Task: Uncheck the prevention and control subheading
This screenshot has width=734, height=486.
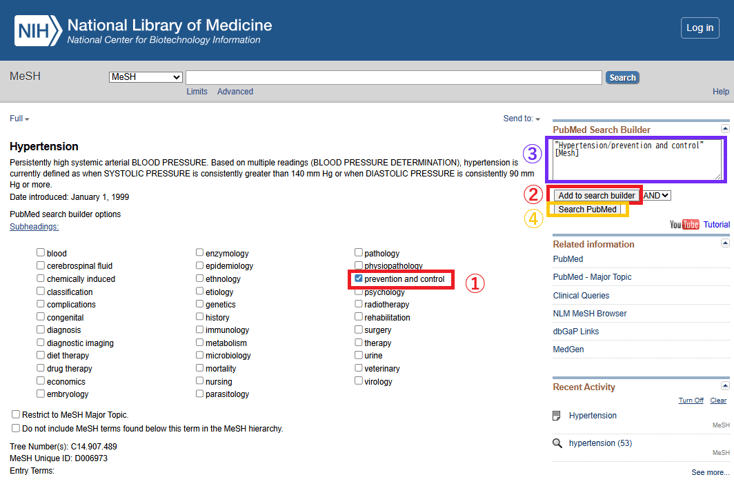Action: (359, 279)
